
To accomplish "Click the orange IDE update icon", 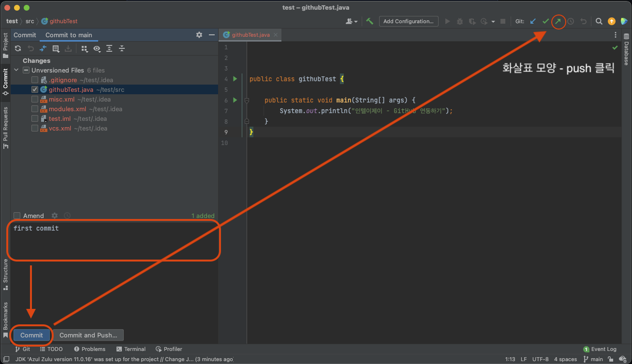I will [612, 21].
